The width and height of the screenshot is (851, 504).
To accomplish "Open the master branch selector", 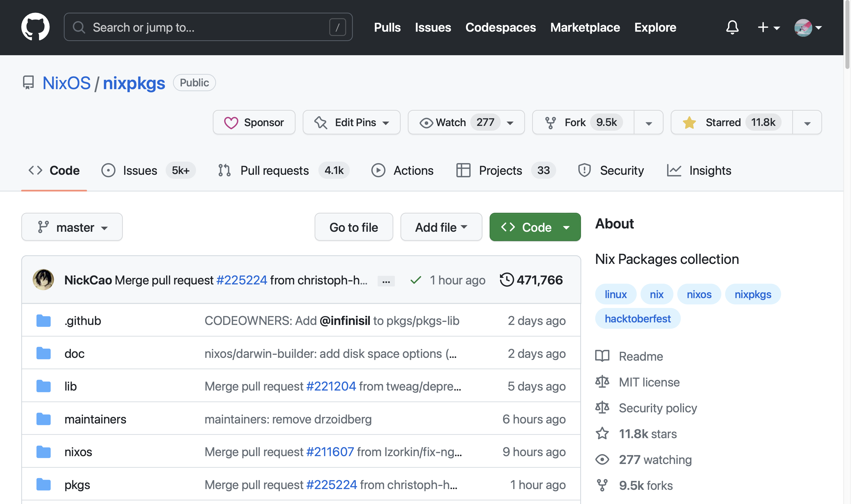I will tap(72, 227).
